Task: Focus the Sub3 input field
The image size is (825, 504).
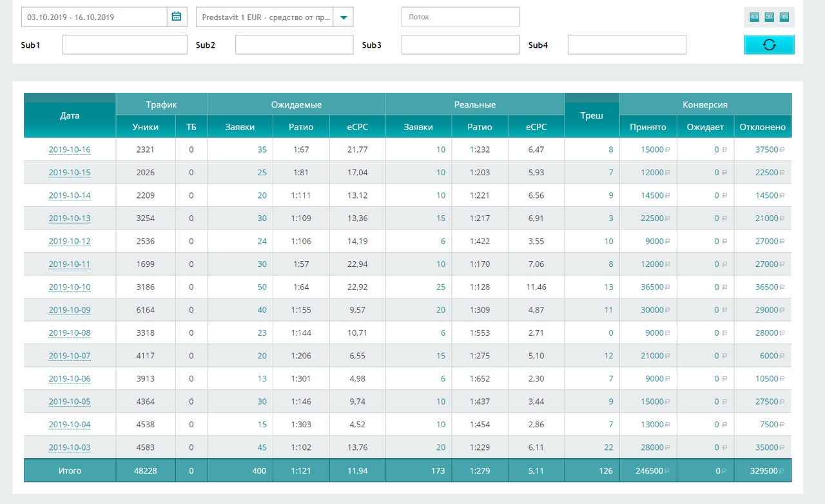Action: 460,44
